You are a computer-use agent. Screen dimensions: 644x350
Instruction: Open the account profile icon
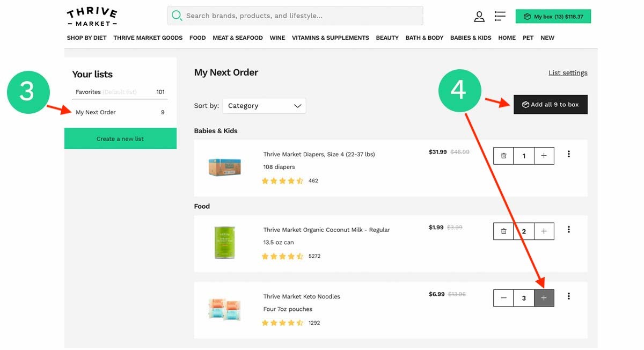(x=479, y=17)
